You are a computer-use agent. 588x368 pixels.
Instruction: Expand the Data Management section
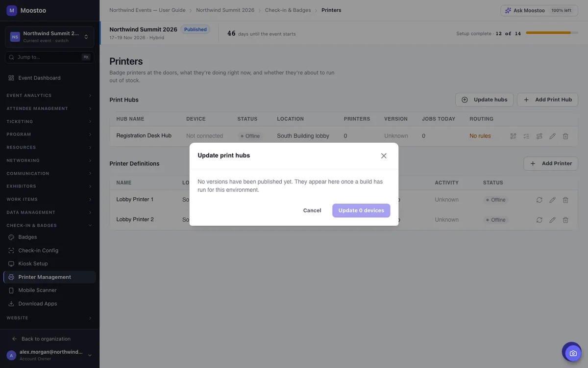coord(49,212)
